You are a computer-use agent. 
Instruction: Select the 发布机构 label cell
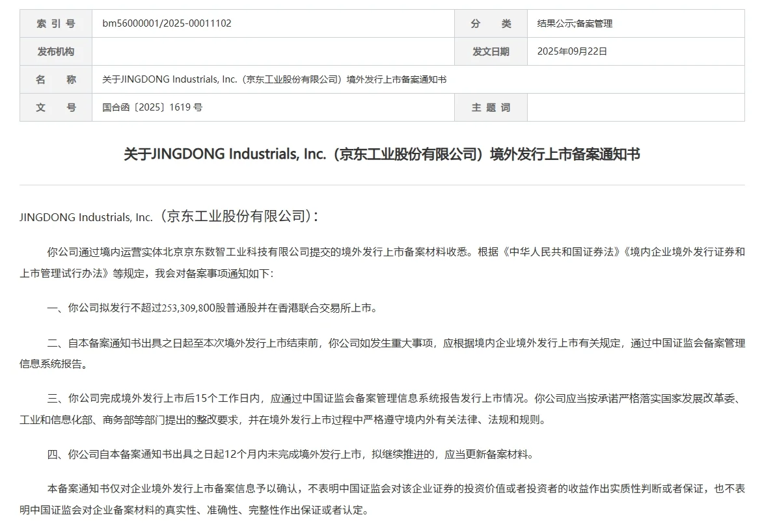coord(55,51)
